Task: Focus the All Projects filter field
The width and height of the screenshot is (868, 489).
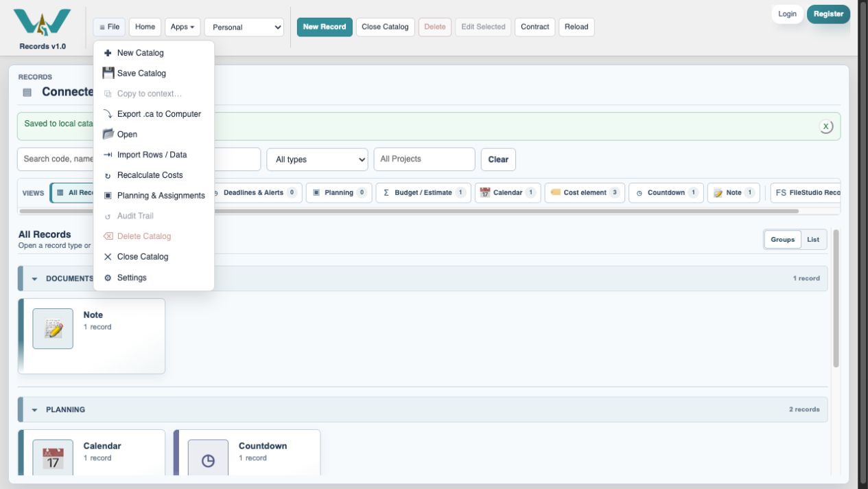Action: click(x=424, y=159)
